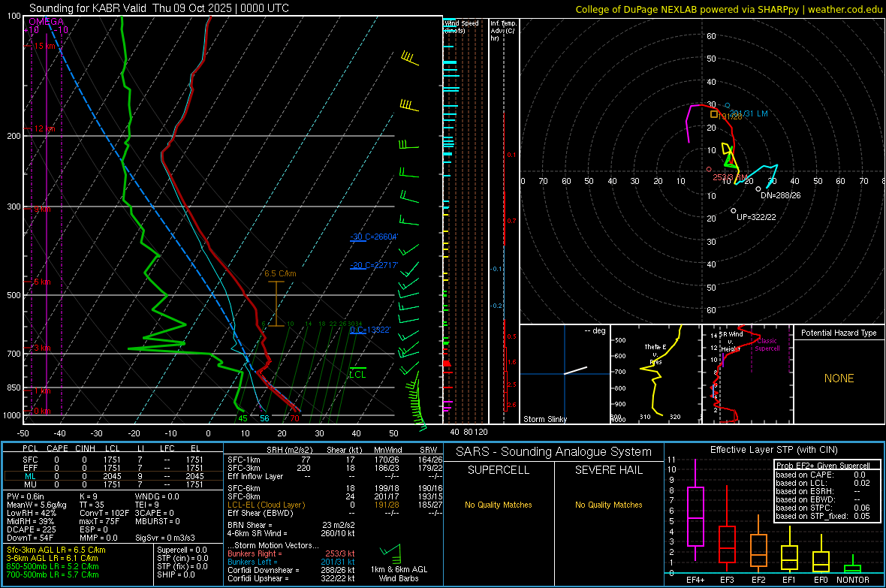This screenshot has width=886, height=588.
Task: Click the '6 km' height marker
Action: point(42,282)
